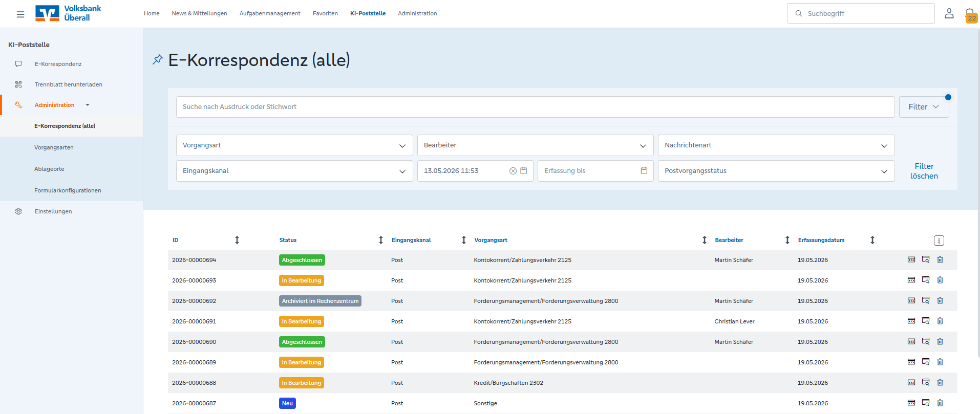
Task: Go to Aufgabenmanagement in top menu
Action: [270, 13]
